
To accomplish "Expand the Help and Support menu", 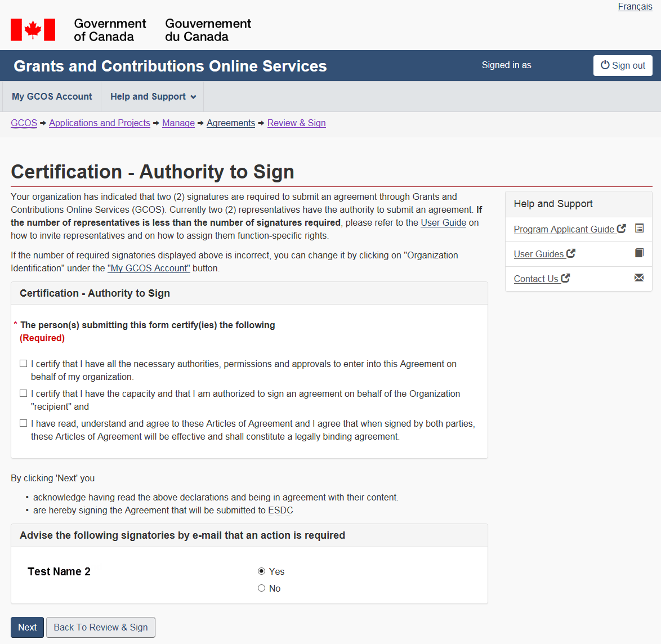I will pos(153,97).
